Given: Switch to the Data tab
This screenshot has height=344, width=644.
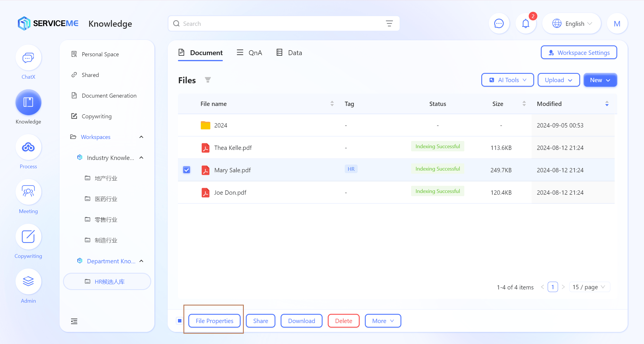Looking at the screenshot, I should pyautogui.click(x=289, y=53).
